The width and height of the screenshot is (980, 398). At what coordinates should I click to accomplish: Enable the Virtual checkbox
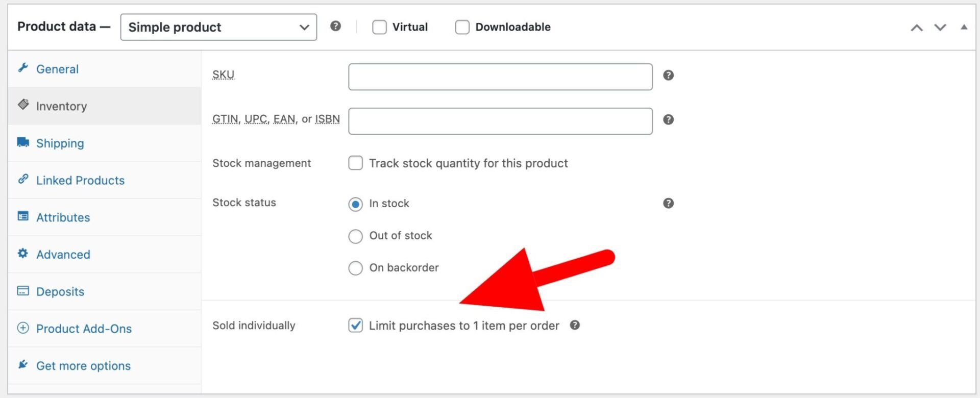pos(379,27)
